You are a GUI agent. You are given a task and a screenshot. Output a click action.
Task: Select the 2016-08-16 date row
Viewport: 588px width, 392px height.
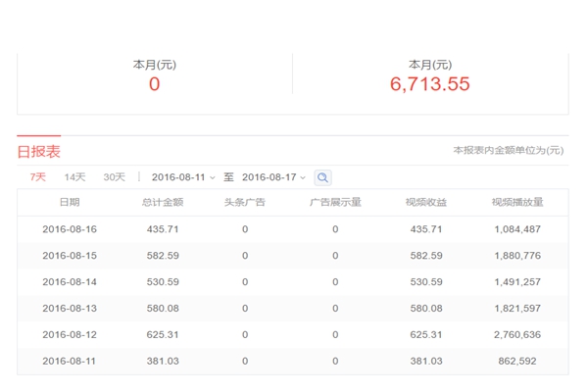pyautogui.click(x=70, y=229)
